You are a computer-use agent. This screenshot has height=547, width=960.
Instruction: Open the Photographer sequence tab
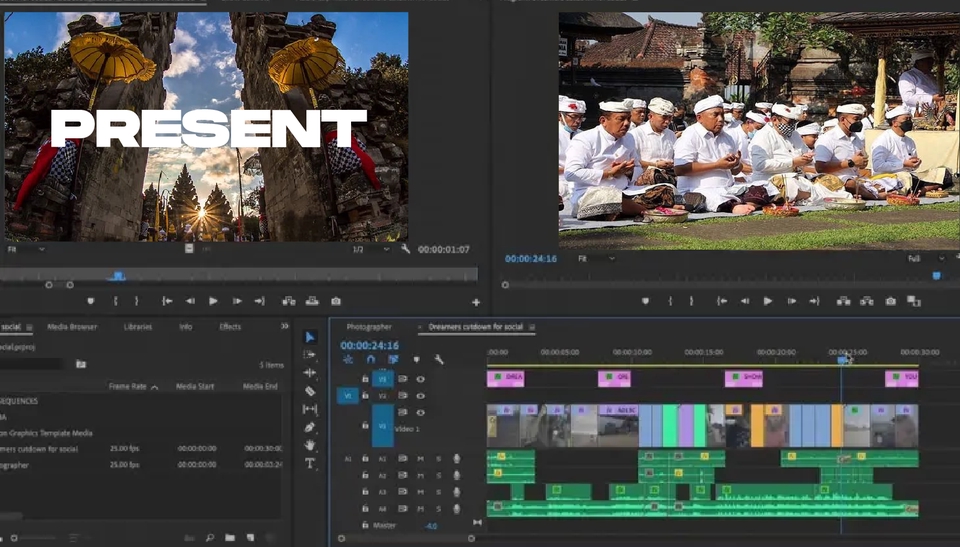369,327
